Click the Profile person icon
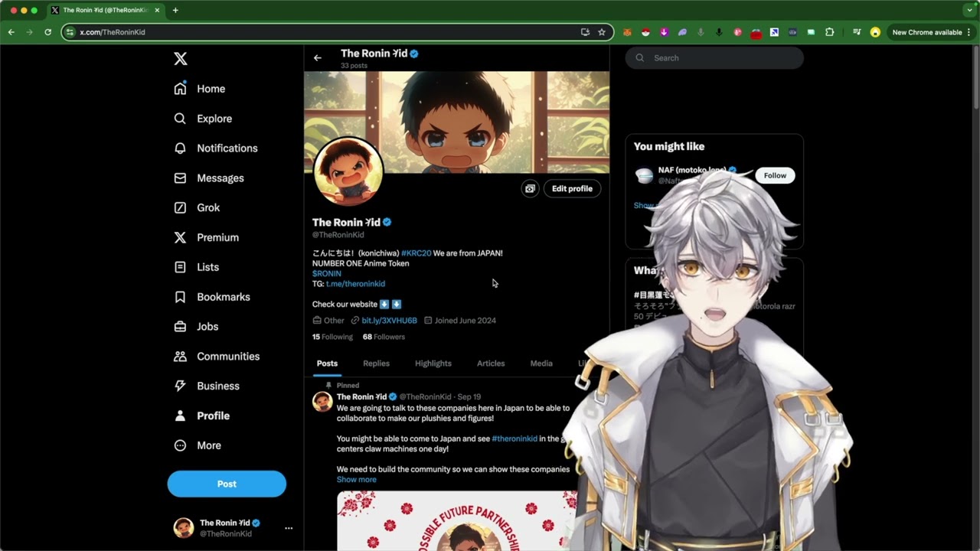The width and height of the screenshot is (980, 551). coord(180,416)
